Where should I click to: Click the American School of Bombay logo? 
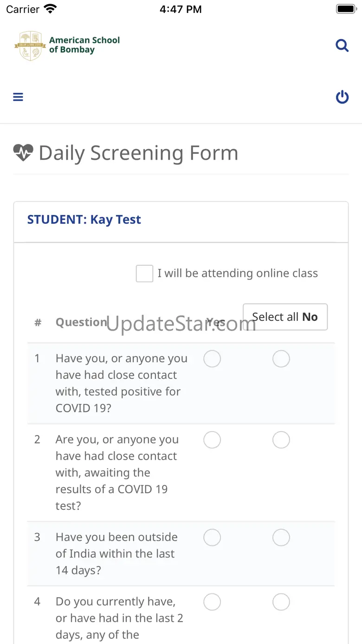67,46
